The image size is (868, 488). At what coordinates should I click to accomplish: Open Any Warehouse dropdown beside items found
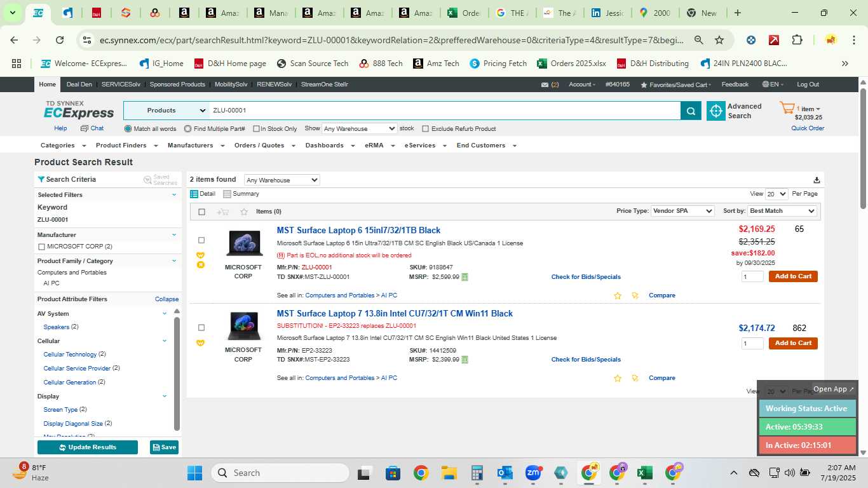[x=281, y=180]
